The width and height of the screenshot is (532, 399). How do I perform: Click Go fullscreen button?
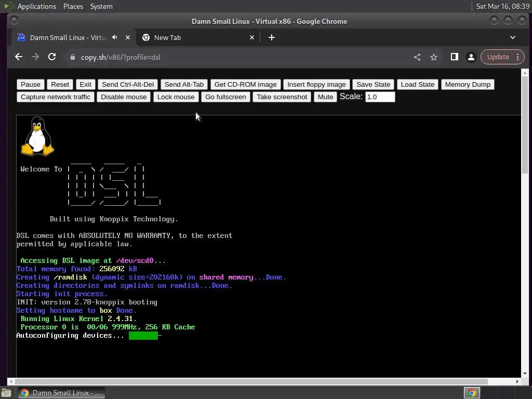(225, 97)
